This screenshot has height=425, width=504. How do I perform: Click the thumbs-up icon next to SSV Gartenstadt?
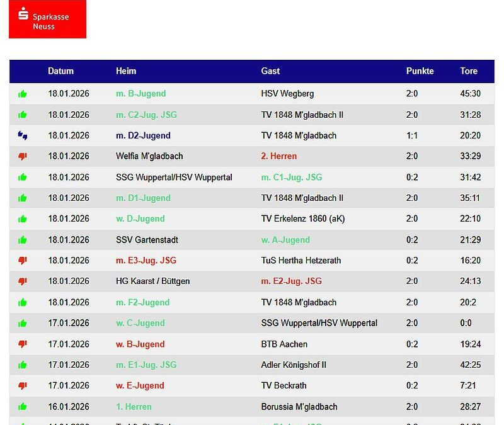[23, 240]
